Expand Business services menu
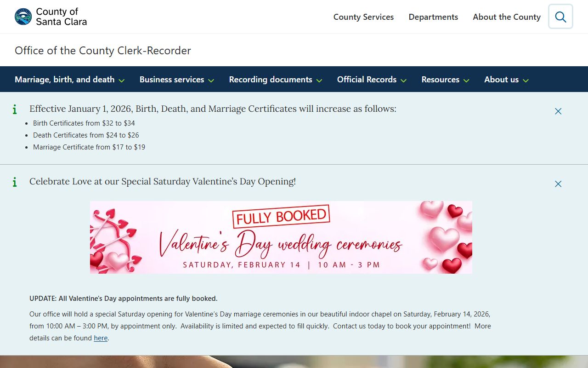Image resolution: width=588 pixels, height=368 pixels. pos(177,80)
